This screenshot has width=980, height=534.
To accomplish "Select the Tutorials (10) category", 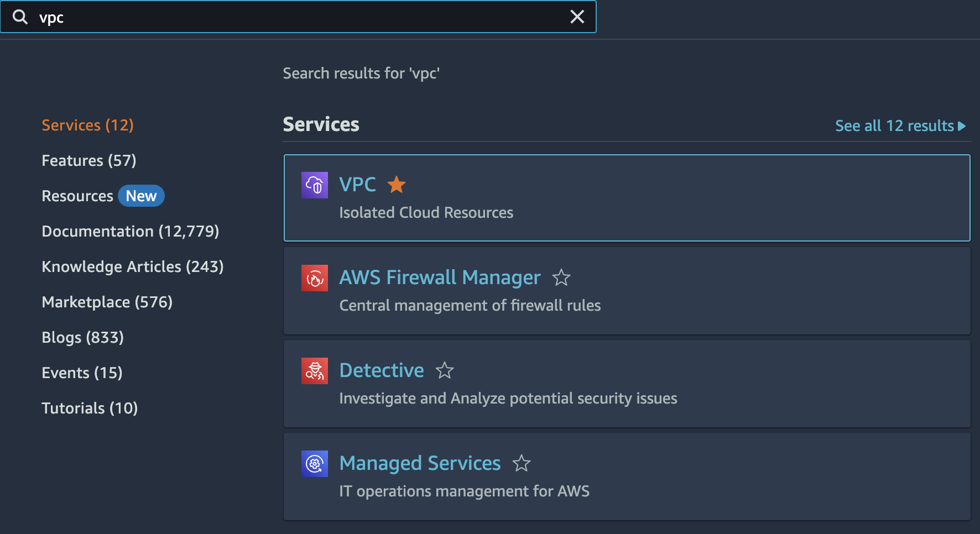I will pos(90,408).
